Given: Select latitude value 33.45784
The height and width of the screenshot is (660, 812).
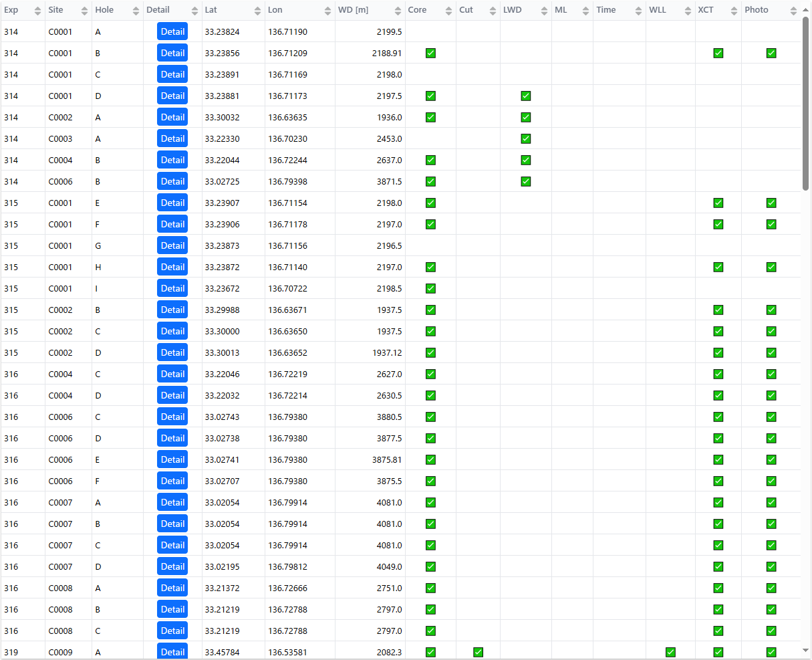Looking at the screenshot, I should pos(222,652).
